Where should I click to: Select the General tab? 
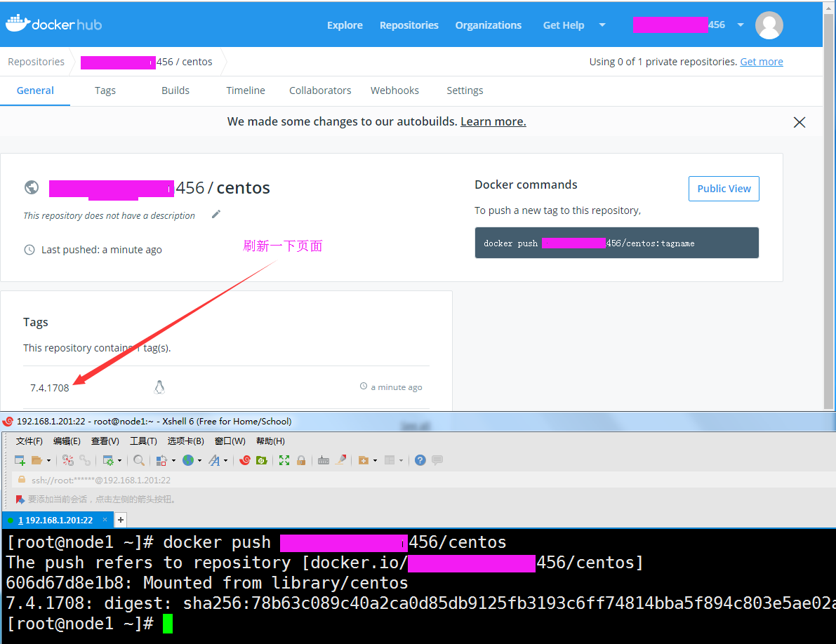point(35,90)
